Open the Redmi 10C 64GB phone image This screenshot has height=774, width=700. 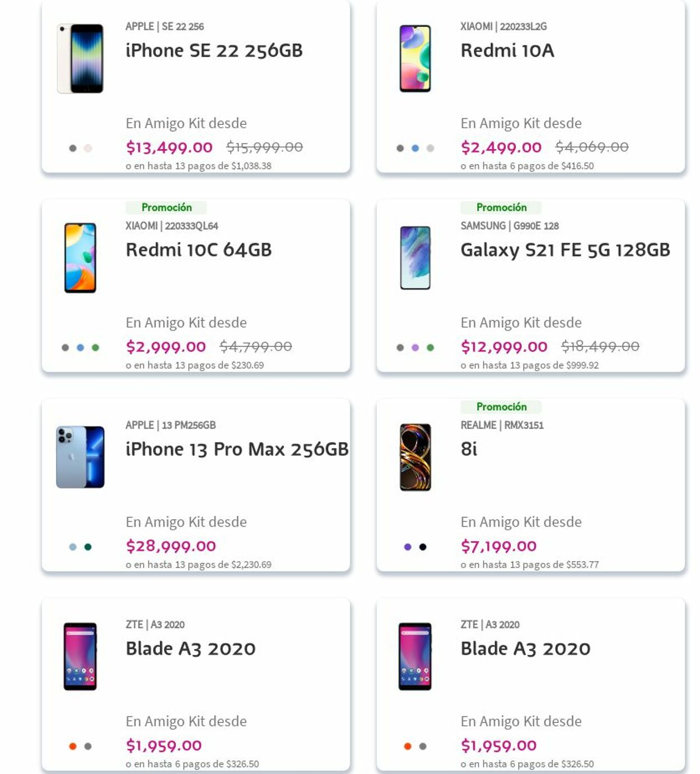pyautogui.click(x=80, y=258)
